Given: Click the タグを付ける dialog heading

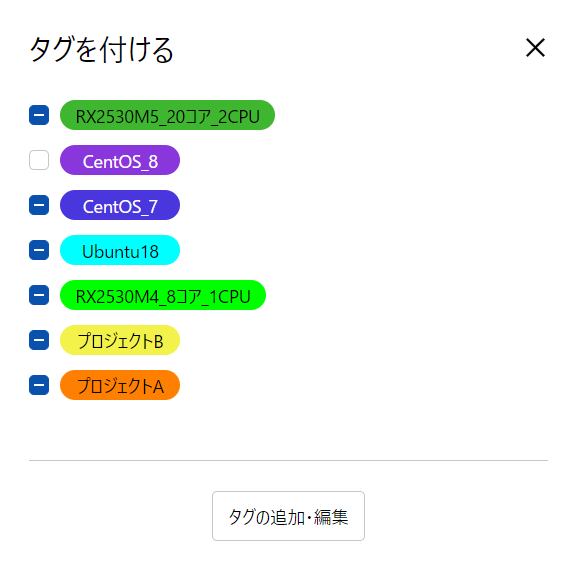Looking at the screenshot, I should click(101, 49).
